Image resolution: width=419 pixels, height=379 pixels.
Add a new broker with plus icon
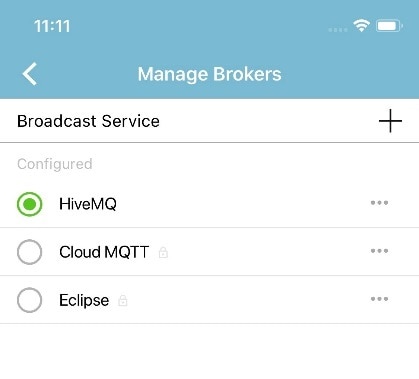coord(390,121)
